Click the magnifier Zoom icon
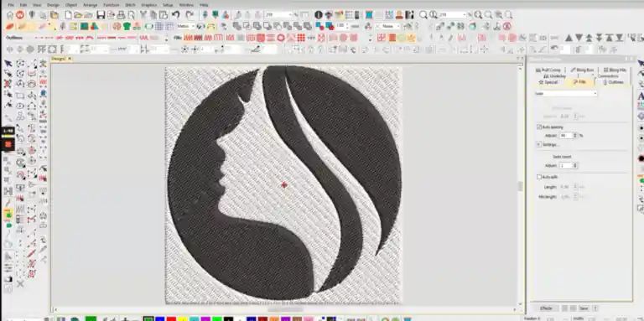The height and width of the screenshot is (321, 644). 423,15
